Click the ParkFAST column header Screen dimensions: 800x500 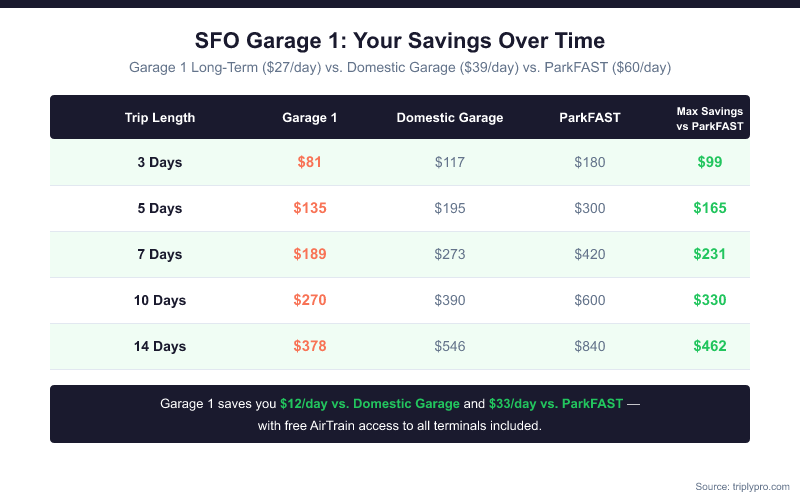click(590, 118)
